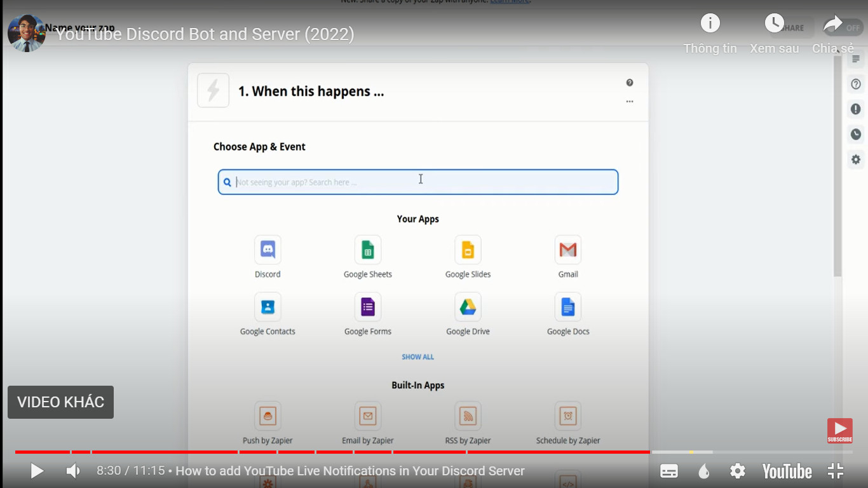This screenshot has width=868, height=488.
Task: Click the VIDEO KHÁC button
Action: point(60,402)
